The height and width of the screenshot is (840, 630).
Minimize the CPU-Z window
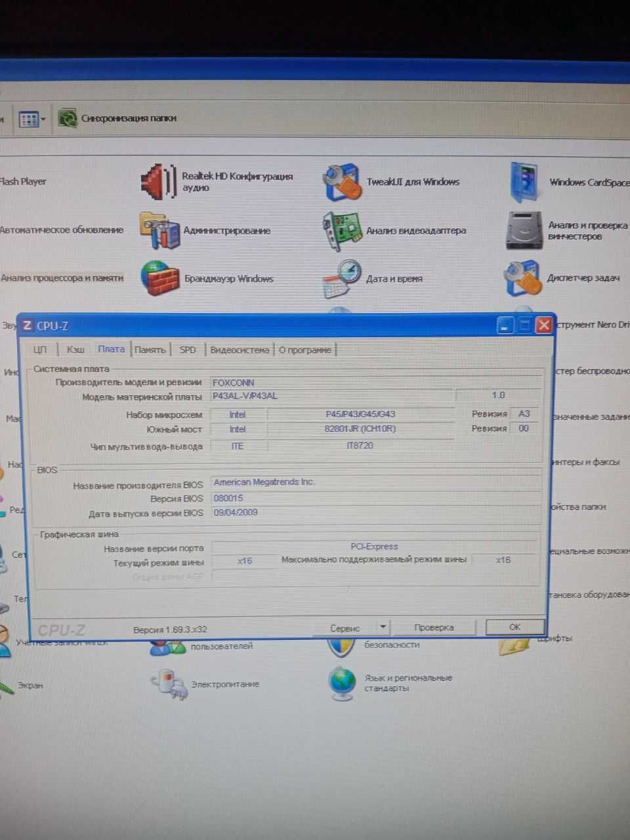[505, 325]
